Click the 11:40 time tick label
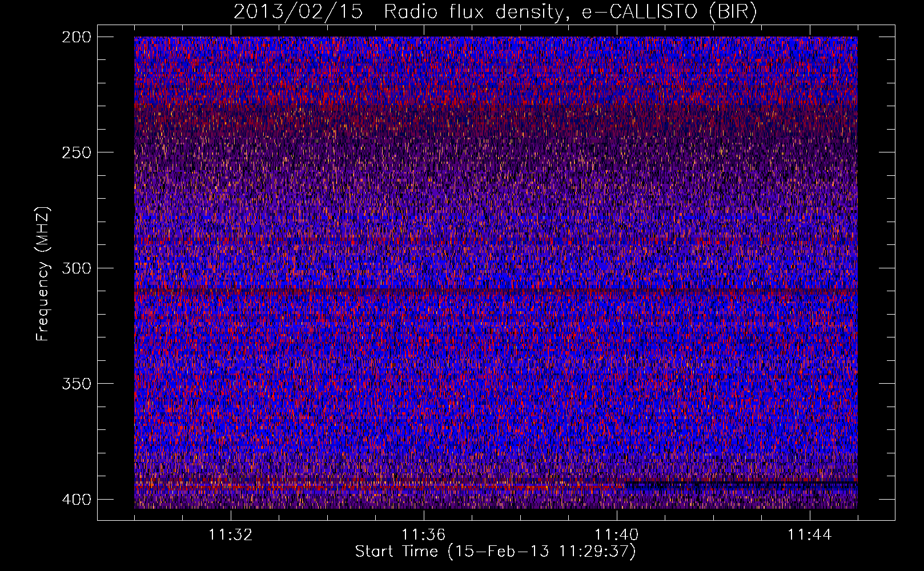924x571 pixels. point(616,535)
